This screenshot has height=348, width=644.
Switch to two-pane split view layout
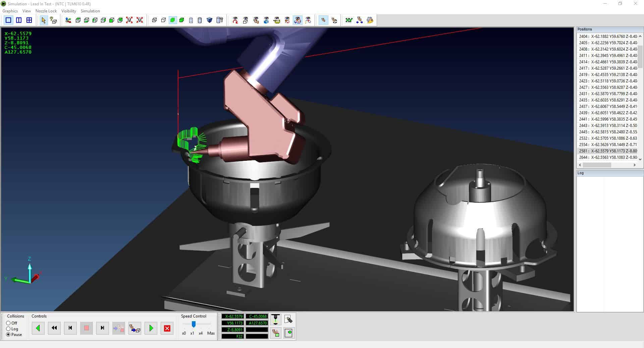(19, 20)
